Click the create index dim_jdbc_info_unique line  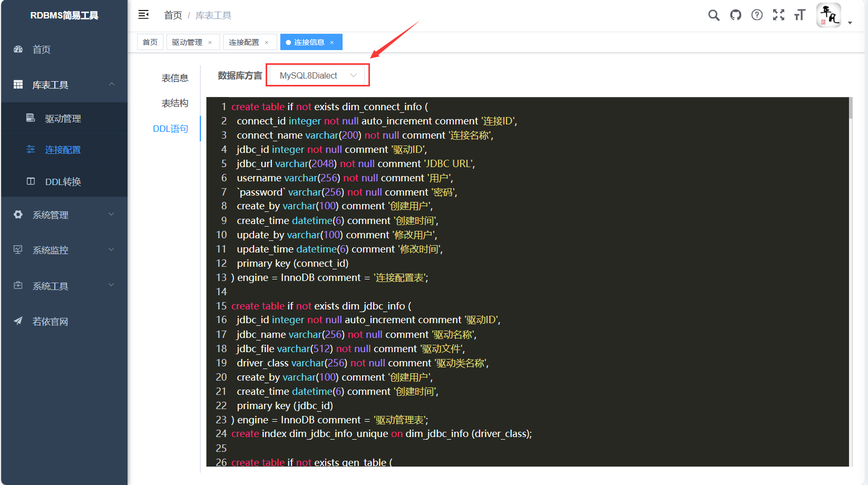(x=382, y=433)
